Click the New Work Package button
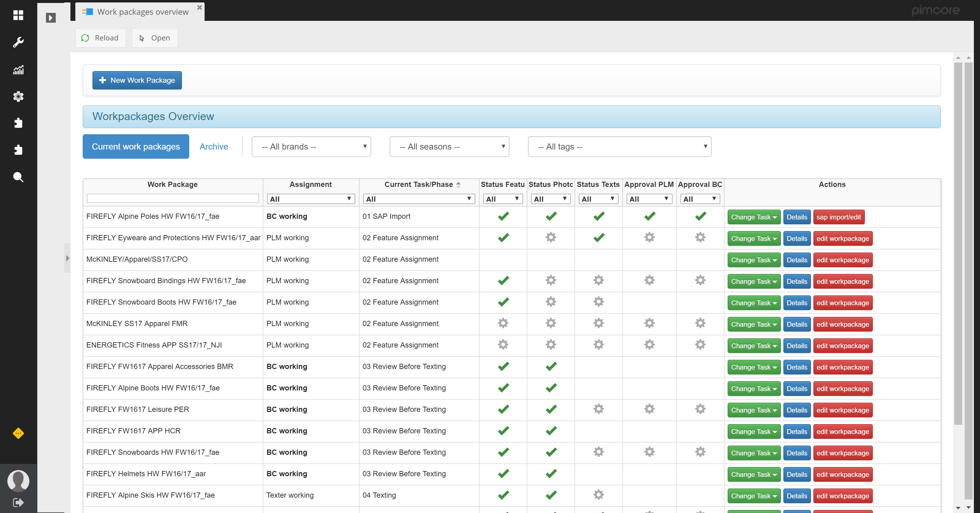Viewport: 980px width, 513px height. tap(137, 80)
